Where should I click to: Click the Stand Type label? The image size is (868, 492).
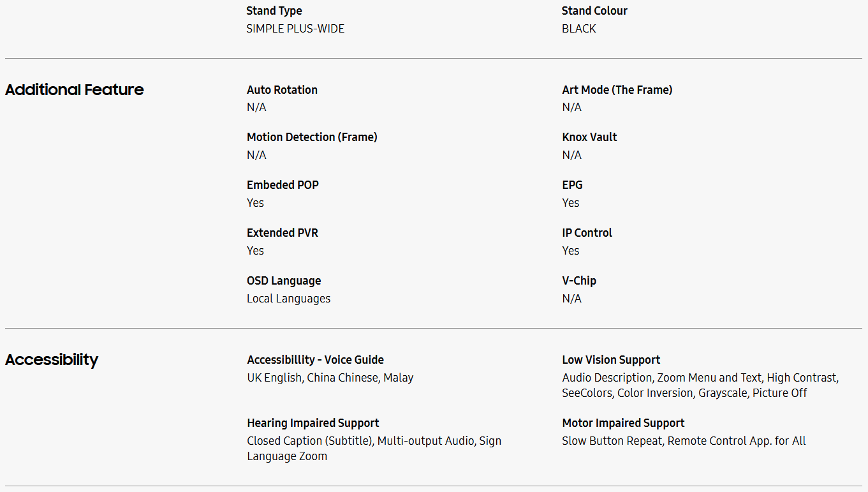(x=274, y=11)
